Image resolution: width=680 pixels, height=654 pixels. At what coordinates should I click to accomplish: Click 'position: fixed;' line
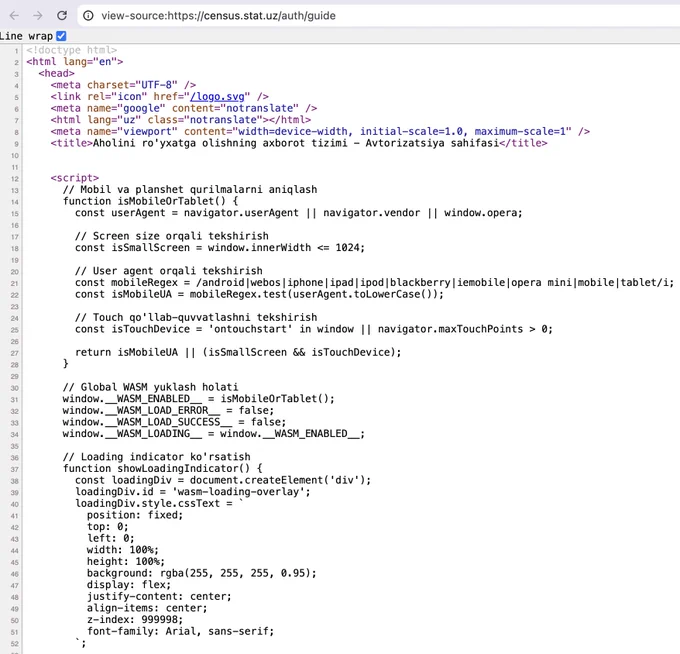[135, 515]
